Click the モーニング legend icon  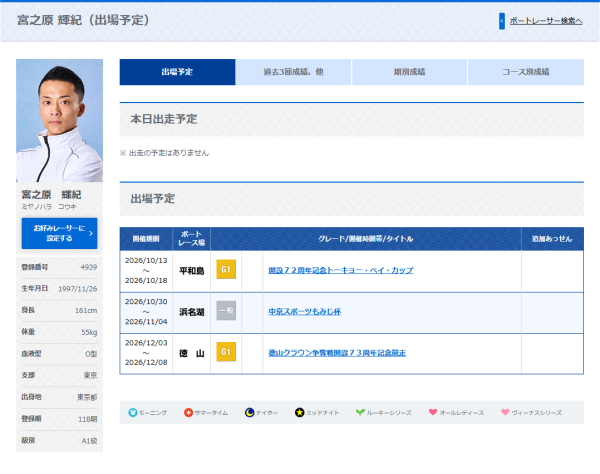click(x=133, y=412)
